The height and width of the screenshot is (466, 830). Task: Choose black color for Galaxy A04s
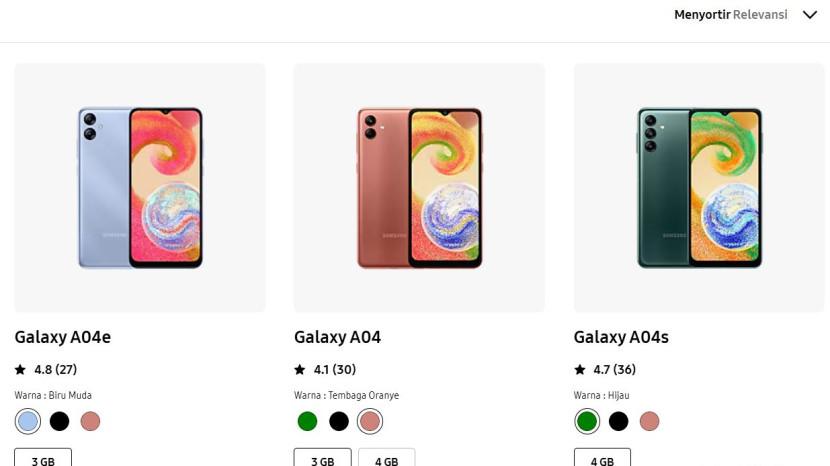coord(618,421)
